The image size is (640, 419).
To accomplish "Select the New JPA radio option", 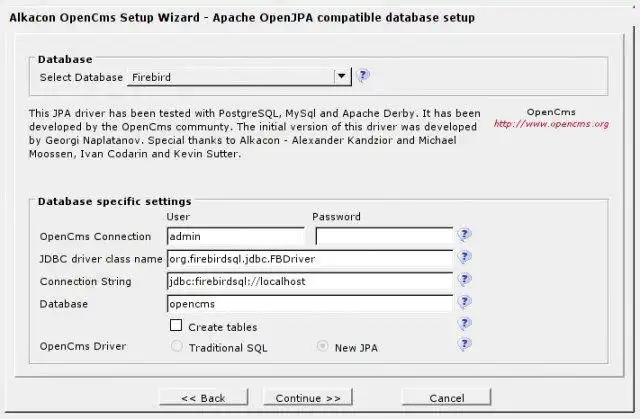I will click(322, 347).
